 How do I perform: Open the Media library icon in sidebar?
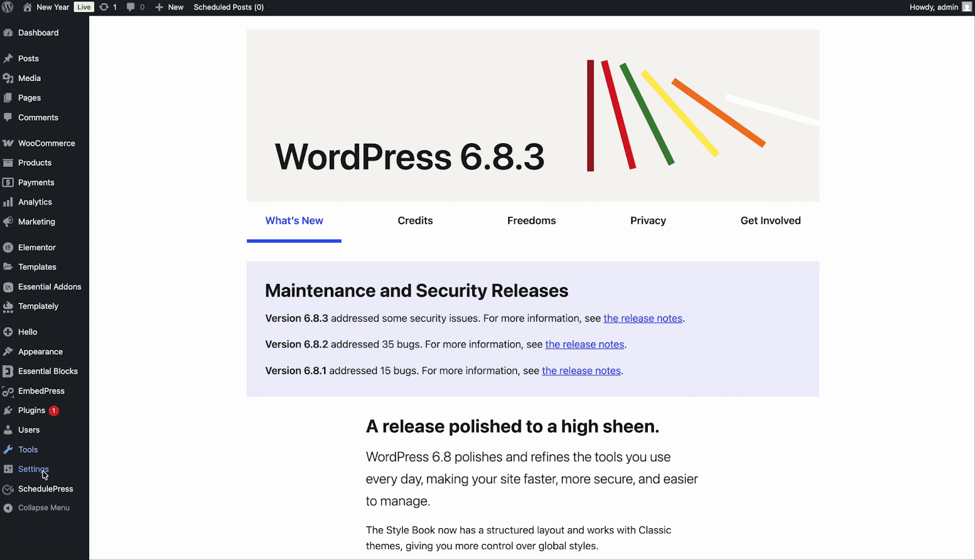tap(9, 78)
